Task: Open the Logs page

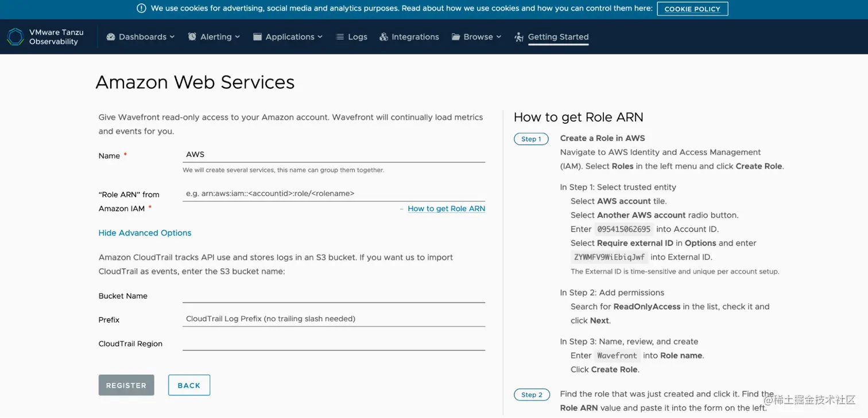Action: (x=351, y=37)
